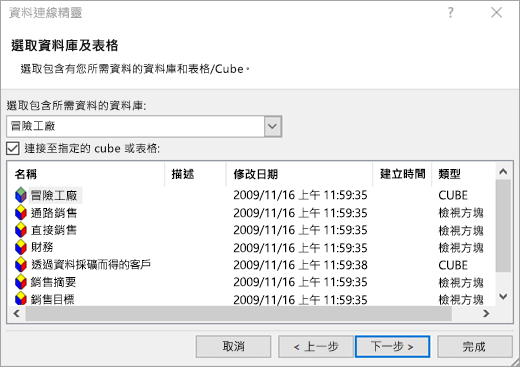Image resolution: width=520 pixels, height=367 pixels.
Task: Select the 通路銷售 row name
Action: tap(54, 213)
